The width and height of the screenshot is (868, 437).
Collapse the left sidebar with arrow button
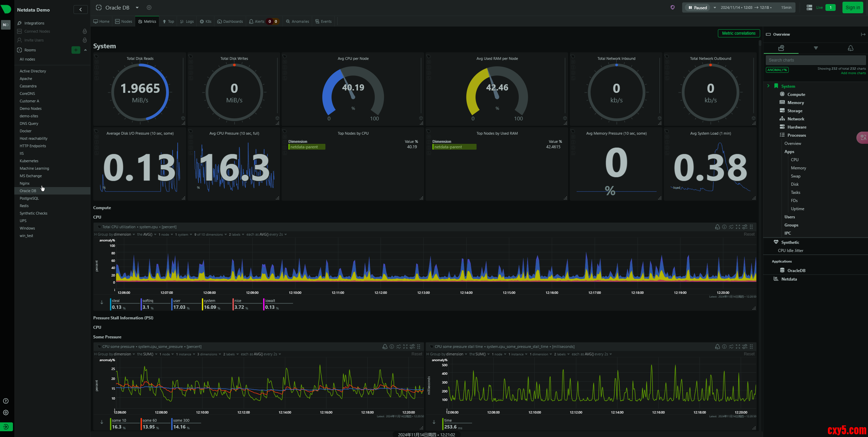coord(81,10)
